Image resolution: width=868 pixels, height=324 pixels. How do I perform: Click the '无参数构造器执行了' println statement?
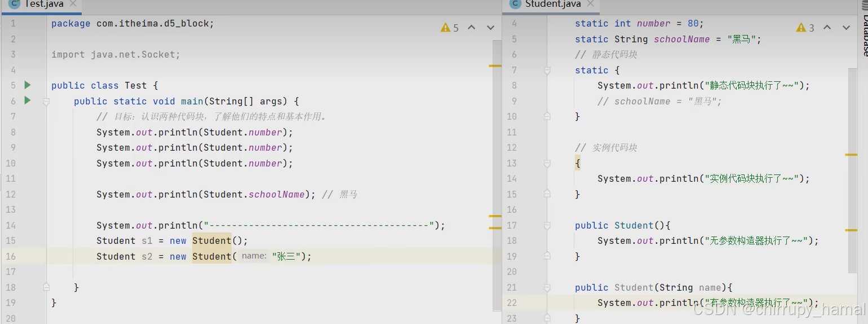(708, 241)
